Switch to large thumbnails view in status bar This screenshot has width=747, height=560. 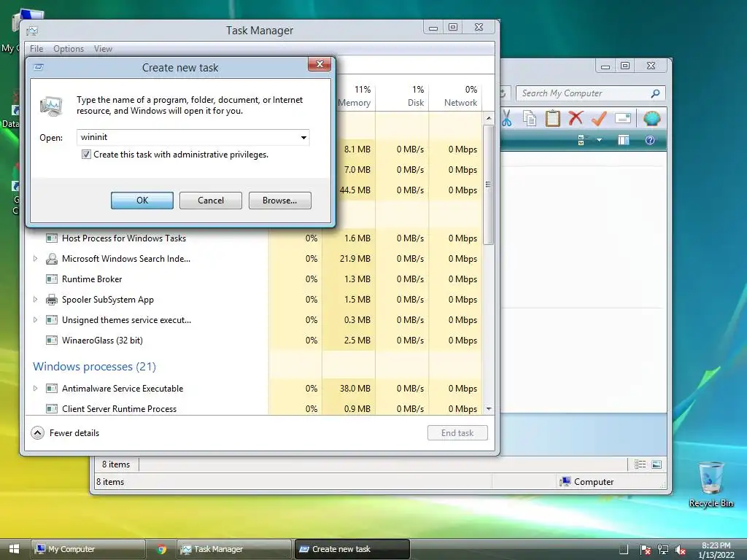(x=657, y=464)
